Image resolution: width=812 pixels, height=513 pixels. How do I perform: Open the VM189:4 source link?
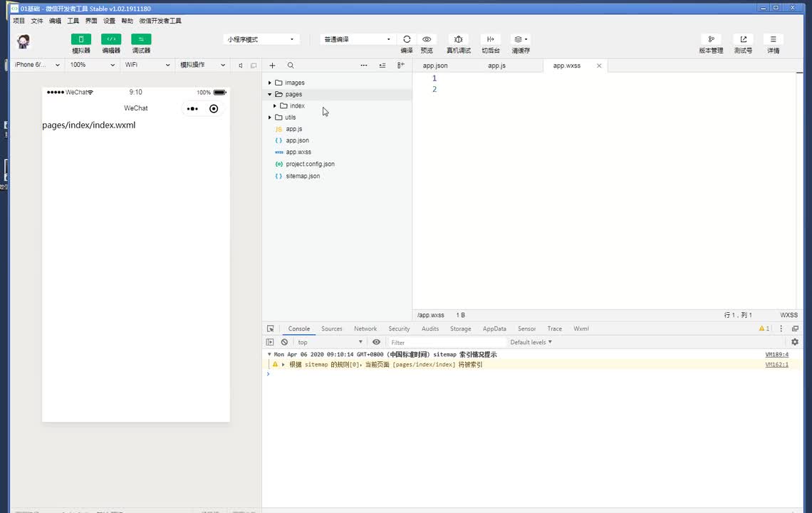click(777, 354)
